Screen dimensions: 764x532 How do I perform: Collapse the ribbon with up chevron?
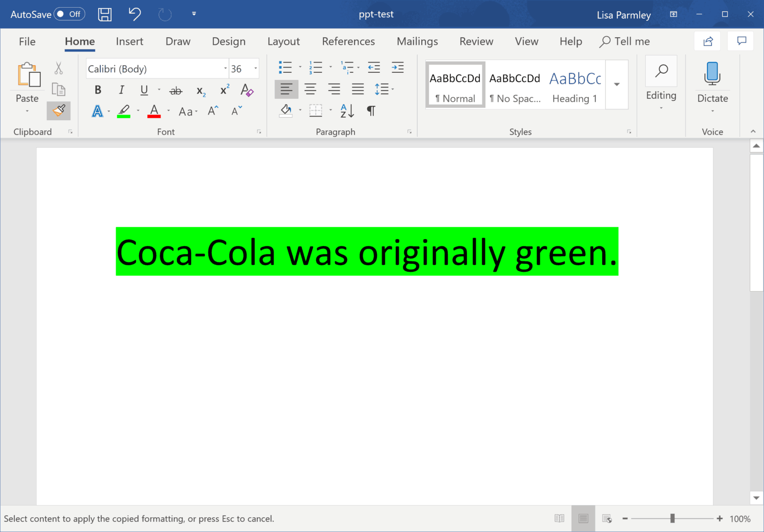(753, 131)
